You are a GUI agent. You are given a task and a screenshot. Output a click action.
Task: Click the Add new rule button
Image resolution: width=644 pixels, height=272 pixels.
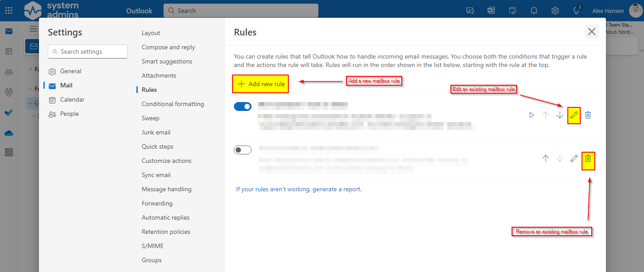[x=260, y=83]
